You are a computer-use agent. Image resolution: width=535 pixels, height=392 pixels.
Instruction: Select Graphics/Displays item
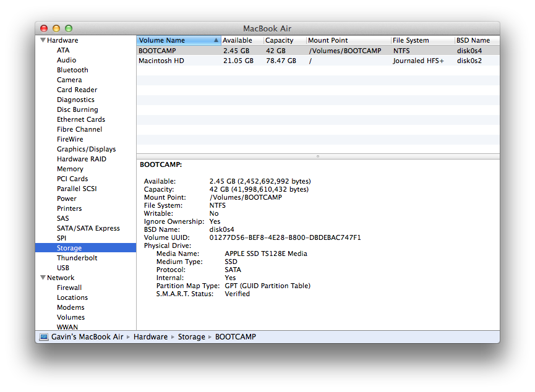tap(87, 149)
